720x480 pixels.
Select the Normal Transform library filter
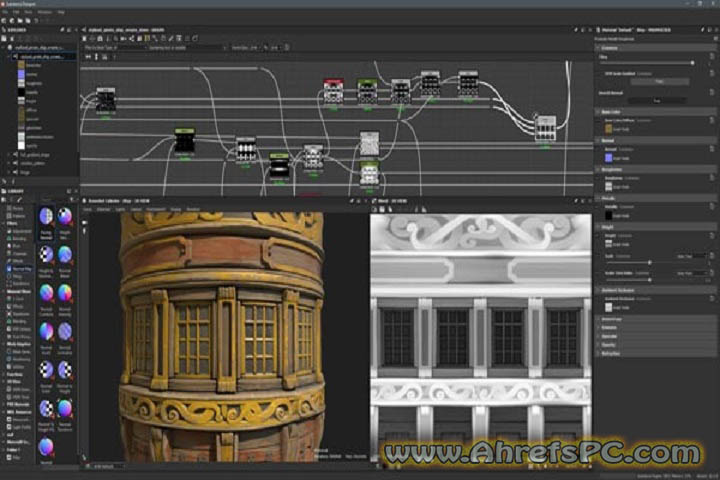tap(65, 416)
